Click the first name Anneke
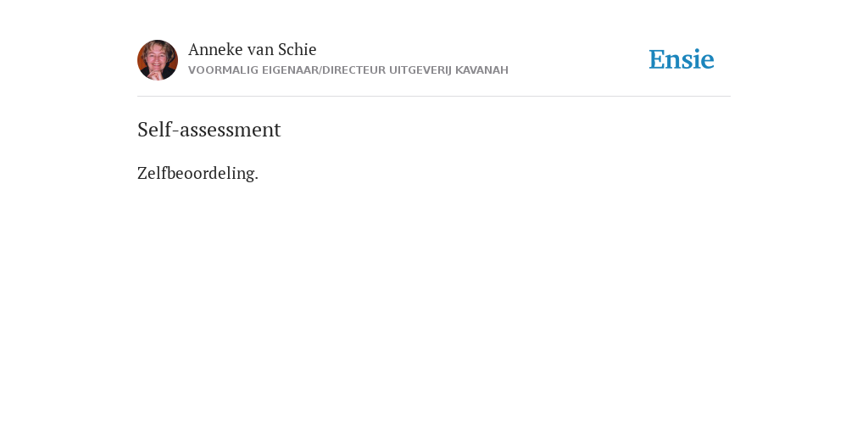 pos(215,50)
